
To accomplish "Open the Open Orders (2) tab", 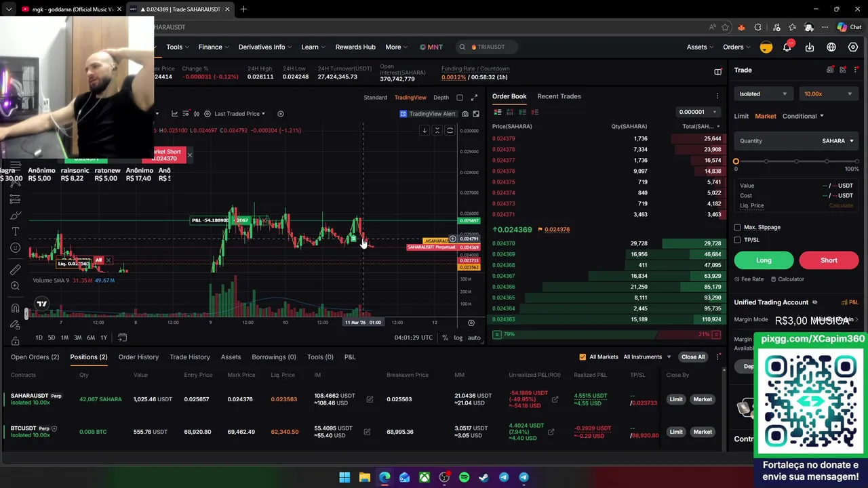I will click(35, 357).
